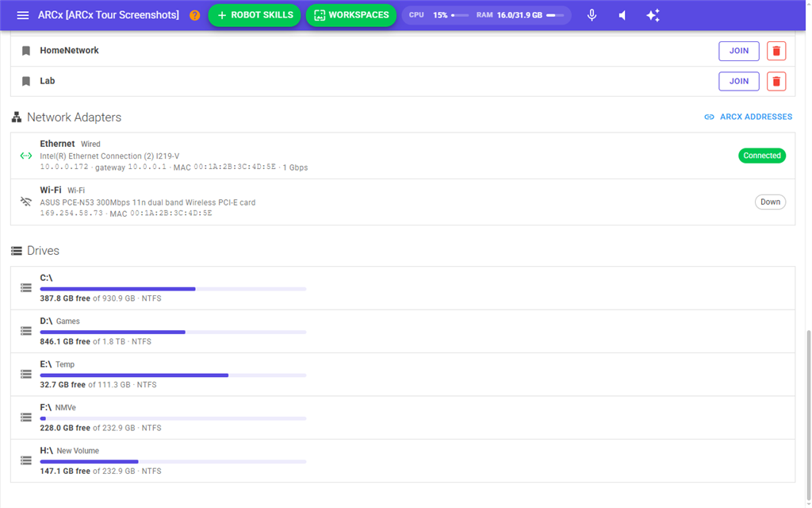Screen dimensions: 812x508
Task: Add Robot Skills button
Action: (255, 15)
